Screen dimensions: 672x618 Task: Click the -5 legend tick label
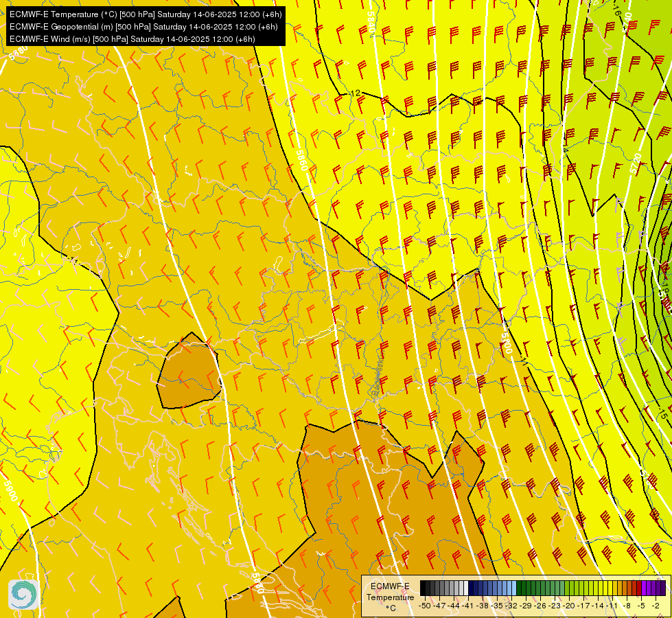(x=642, y=606)
